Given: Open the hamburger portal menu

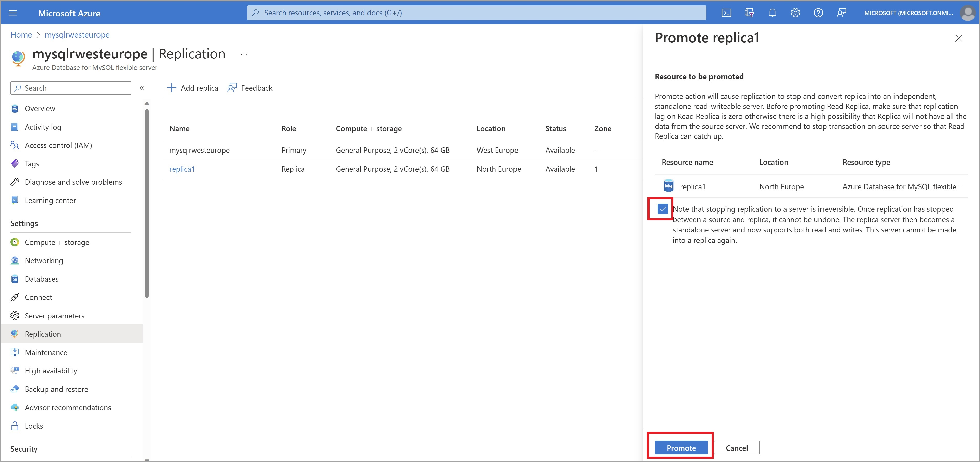Looking at the screenshot, I should tap(13, 13).
